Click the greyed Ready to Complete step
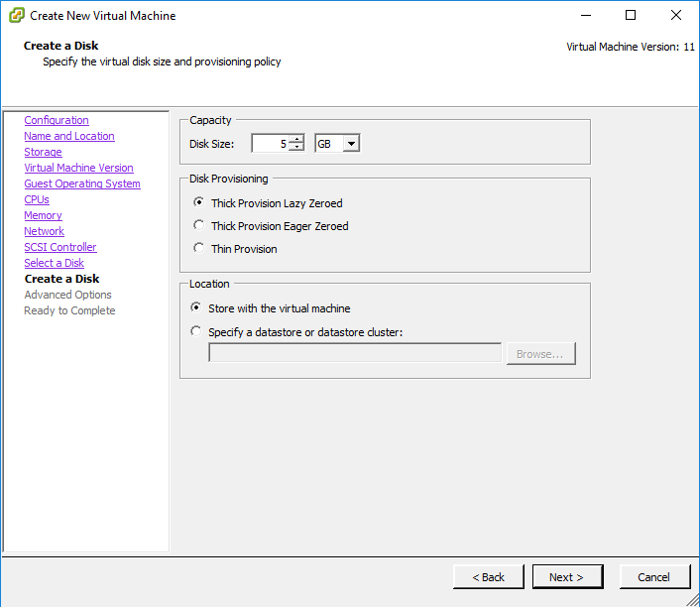Viewport: 700px width, 607px height. coord(69,310)
